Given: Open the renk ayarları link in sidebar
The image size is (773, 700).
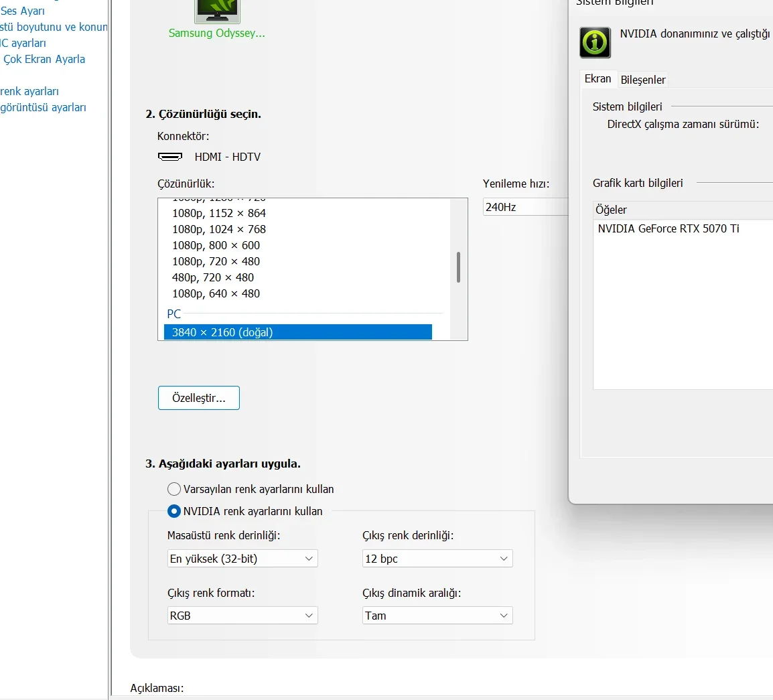Looking at the screenshot, I should click(x=29, y=91).
